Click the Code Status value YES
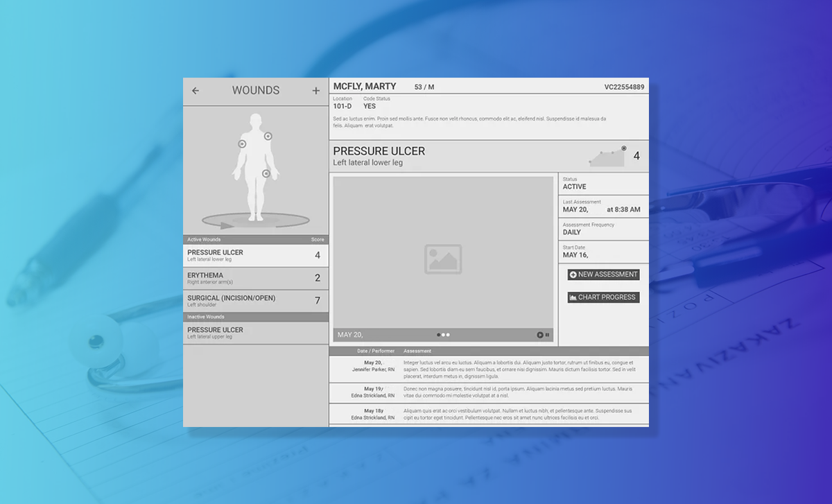Viewport: 832px width, 504px height. 370,106
